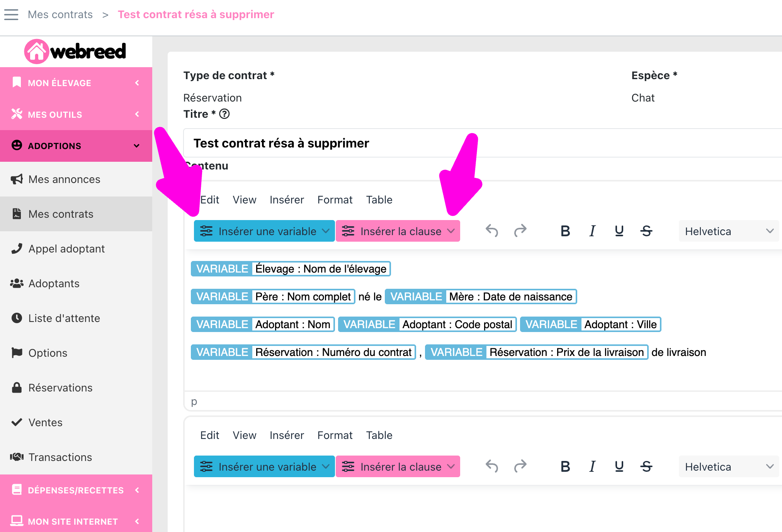The height and width of the screenshot is (532, 782).
Task: Toggle bold in the first editor toolbar
Action: 565,231
